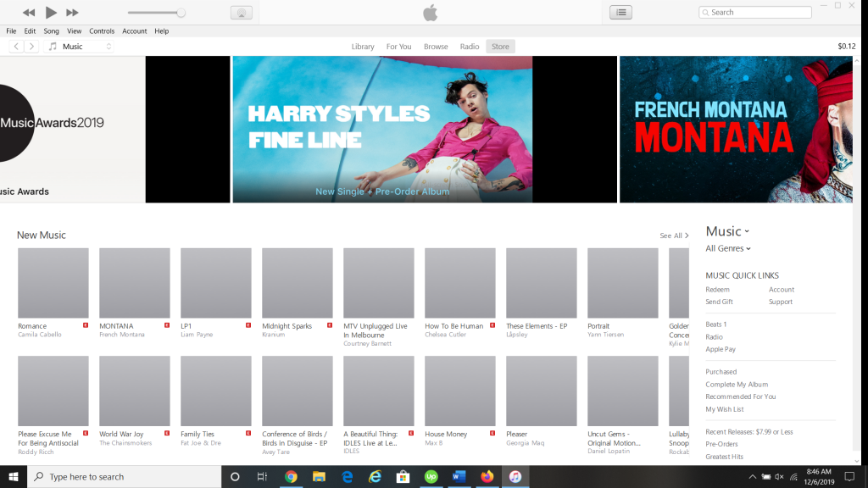Screen dimensions: 868x488
Task: Switch to the Library tab
Action: [363, 47]
